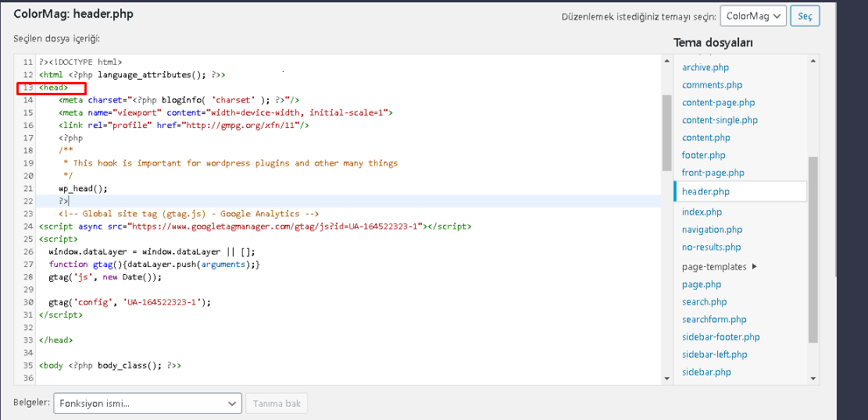Click the window.dataLayer code line
Screen dimensions: 868x420
pos(152,252)
